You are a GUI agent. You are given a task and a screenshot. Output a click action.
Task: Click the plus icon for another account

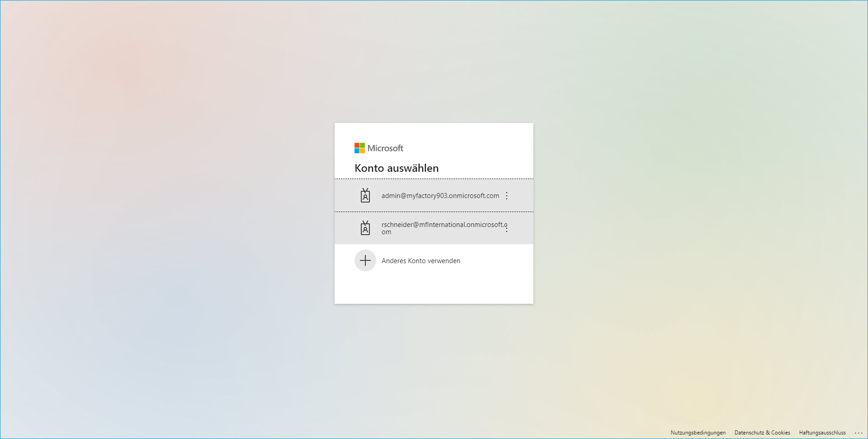pos(365,261)
